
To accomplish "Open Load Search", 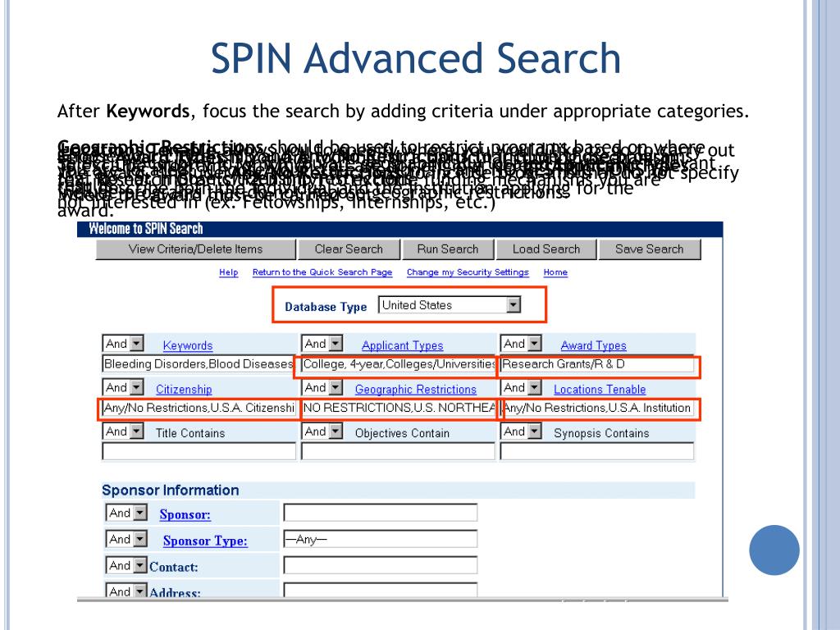I will click(x=546, y=249).
